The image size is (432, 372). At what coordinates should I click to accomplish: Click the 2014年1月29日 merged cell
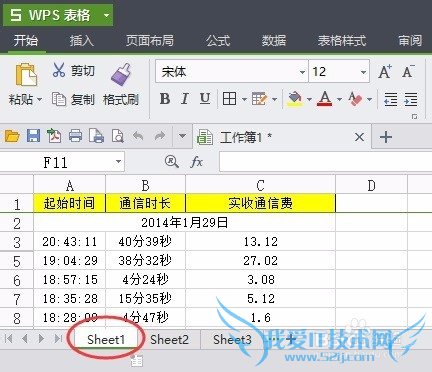[x=184, y=222]
